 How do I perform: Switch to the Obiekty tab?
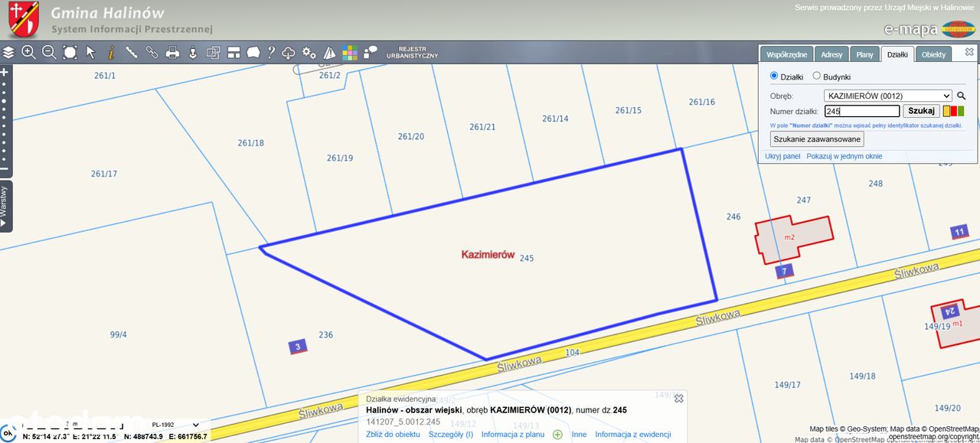coord(933,54)
